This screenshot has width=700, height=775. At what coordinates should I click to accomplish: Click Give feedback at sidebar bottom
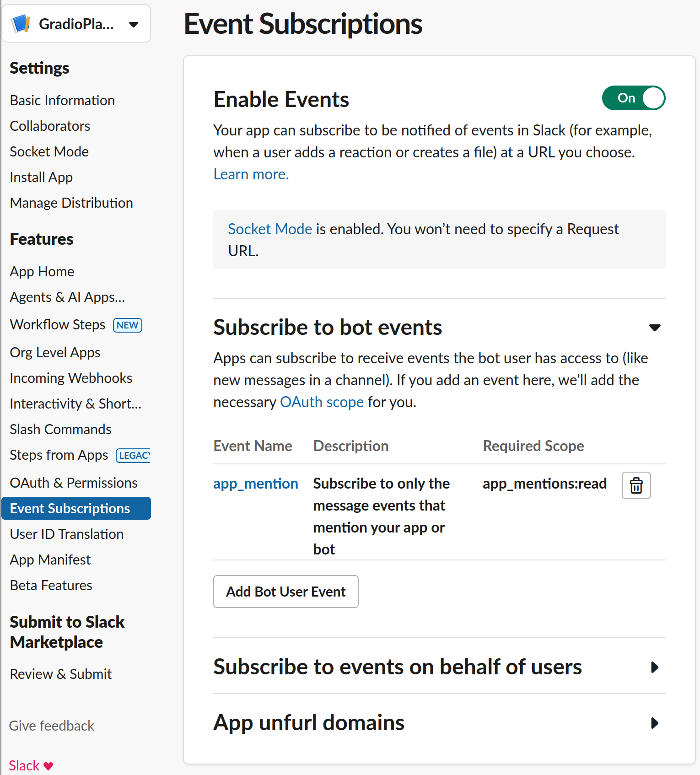click(52, 726)
